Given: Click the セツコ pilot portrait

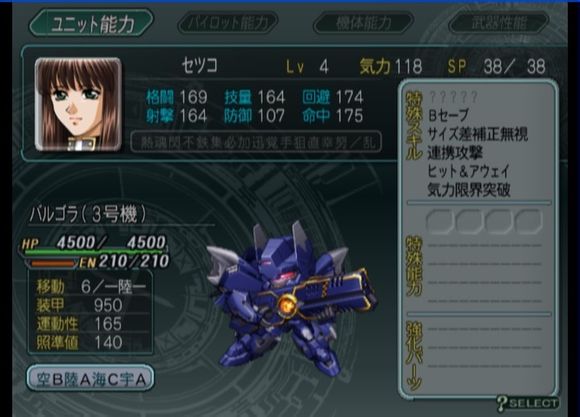Looking at the screenshot, I should coord(78,104).
